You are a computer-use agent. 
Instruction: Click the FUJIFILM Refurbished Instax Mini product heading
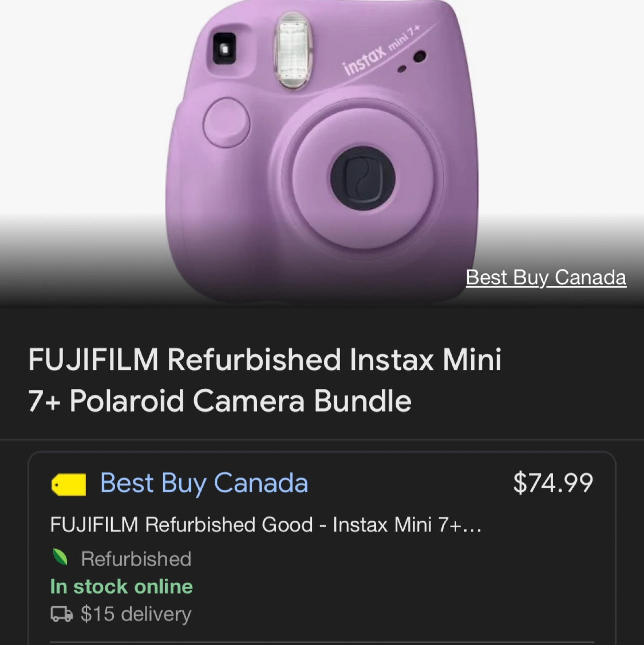click(x=264, y=360)
